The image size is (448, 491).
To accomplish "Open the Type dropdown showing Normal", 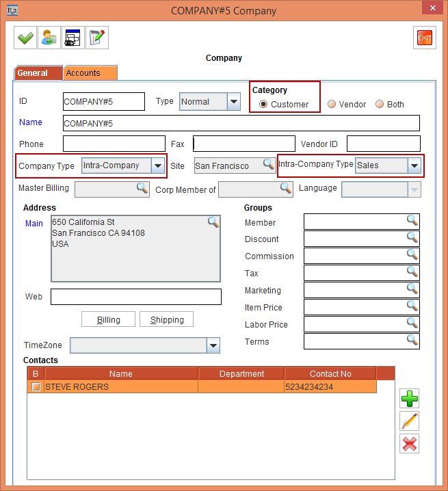I will point(210,101).
